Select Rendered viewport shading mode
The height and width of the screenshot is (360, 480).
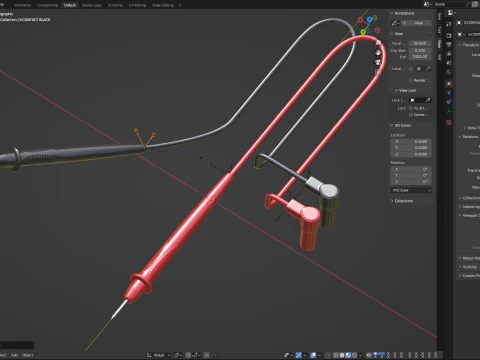click(355, 355)
